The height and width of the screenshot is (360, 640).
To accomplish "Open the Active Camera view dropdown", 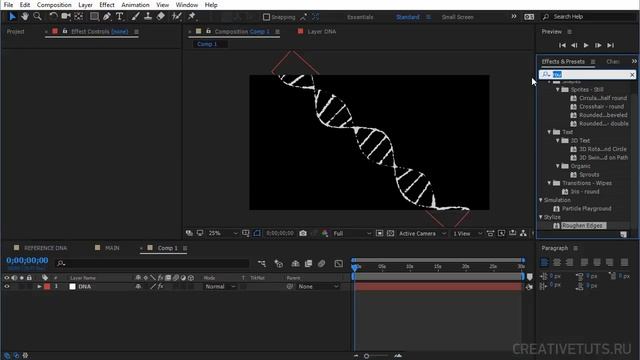I will pos(422,233).
